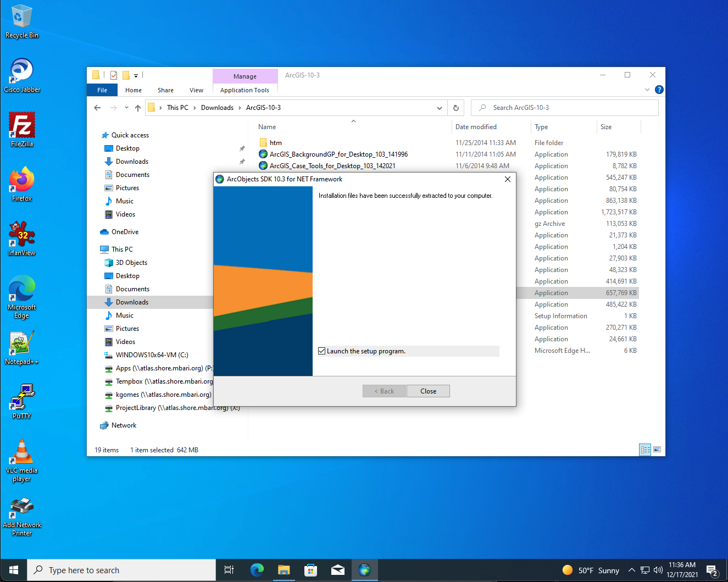Open the Recycle Bin desktop icon
728x582 pixels.
[22, 22]
